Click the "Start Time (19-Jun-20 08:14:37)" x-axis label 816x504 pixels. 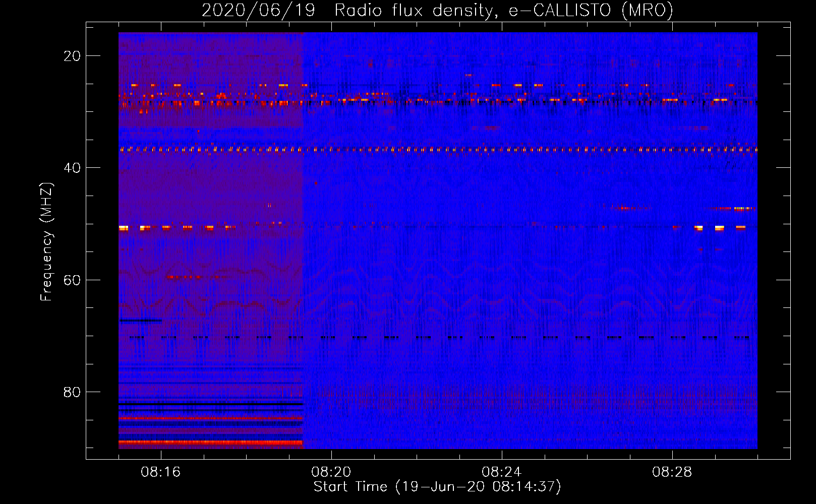pyautogui.click(x=437, y=487)
